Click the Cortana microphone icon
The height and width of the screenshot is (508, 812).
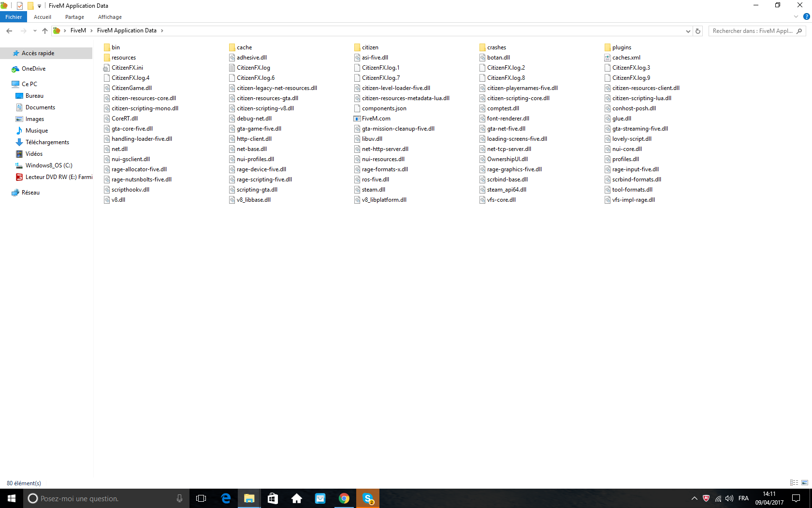click(x=179, y=498)
